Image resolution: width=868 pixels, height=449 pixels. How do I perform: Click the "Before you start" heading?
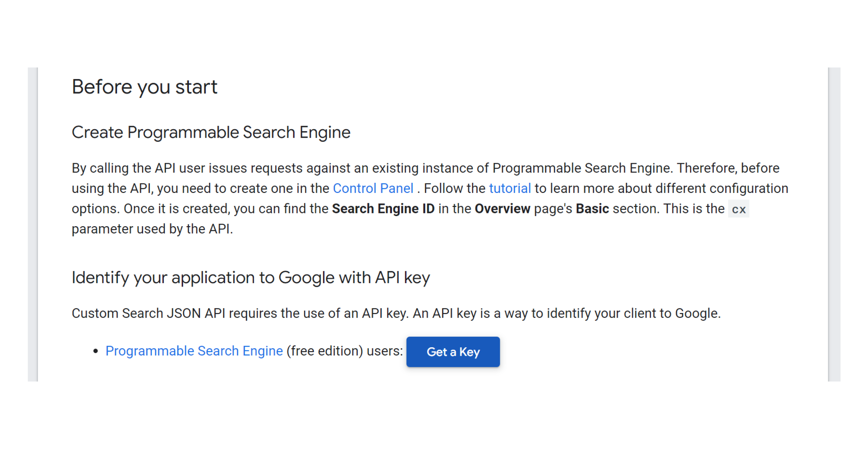click(144, 87)
